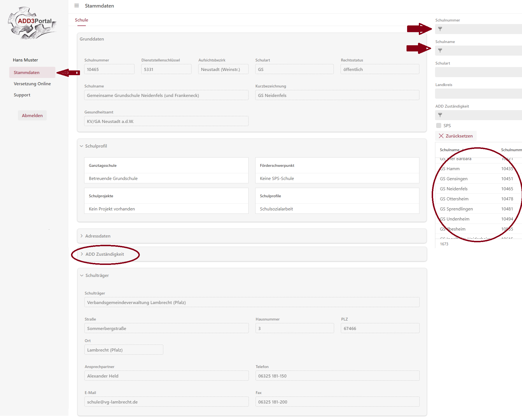Open the Schulart filter dropdown
The height and width of the screenshot is (420, 522).
[x=478, y=72]
